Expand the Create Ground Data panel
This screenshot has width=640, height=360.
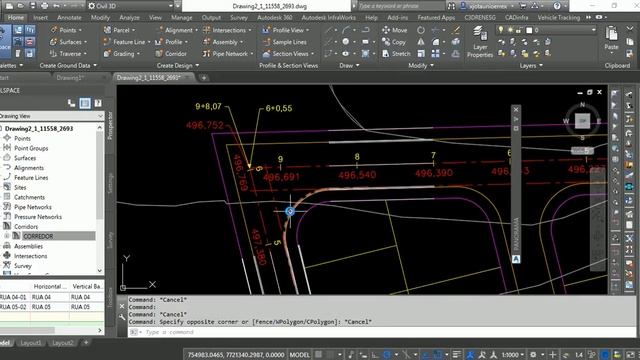68,65
